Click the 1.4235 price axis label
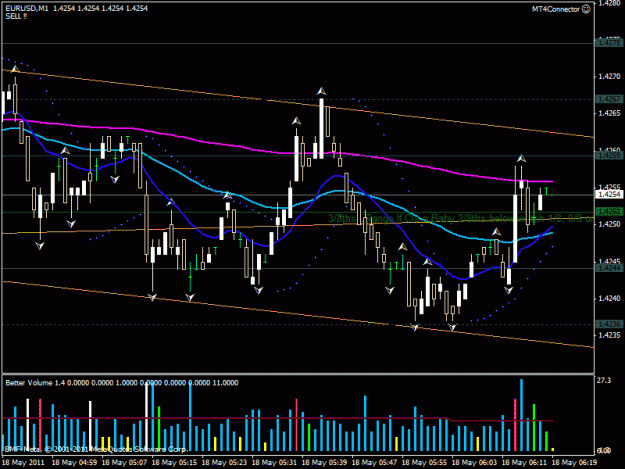The width and height of the screenshot is (625, 469). [x=609, y=335]
